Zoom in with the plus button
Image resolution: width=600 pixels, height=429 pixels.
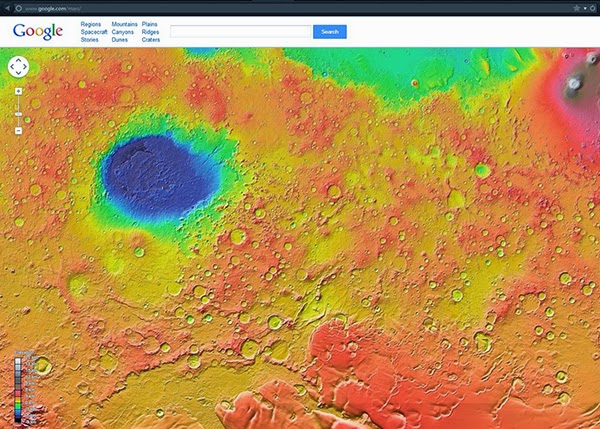[x=18, y=91]
